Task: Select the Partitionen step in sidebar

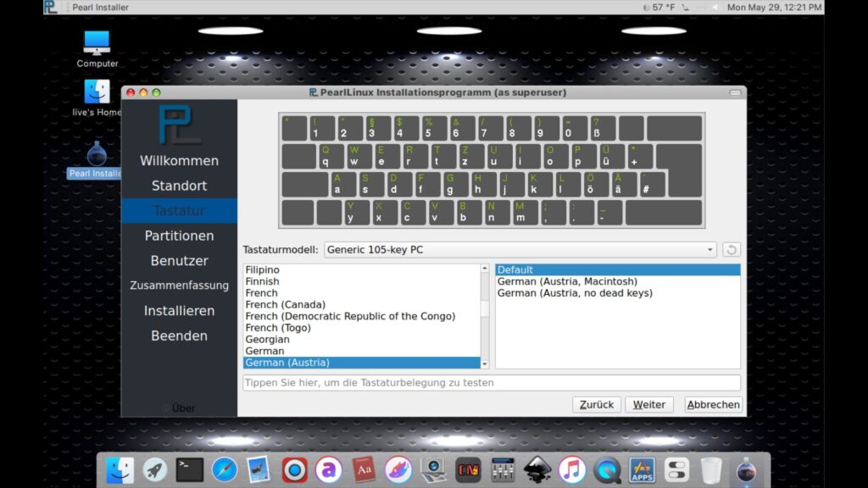Action: [179, 236]
